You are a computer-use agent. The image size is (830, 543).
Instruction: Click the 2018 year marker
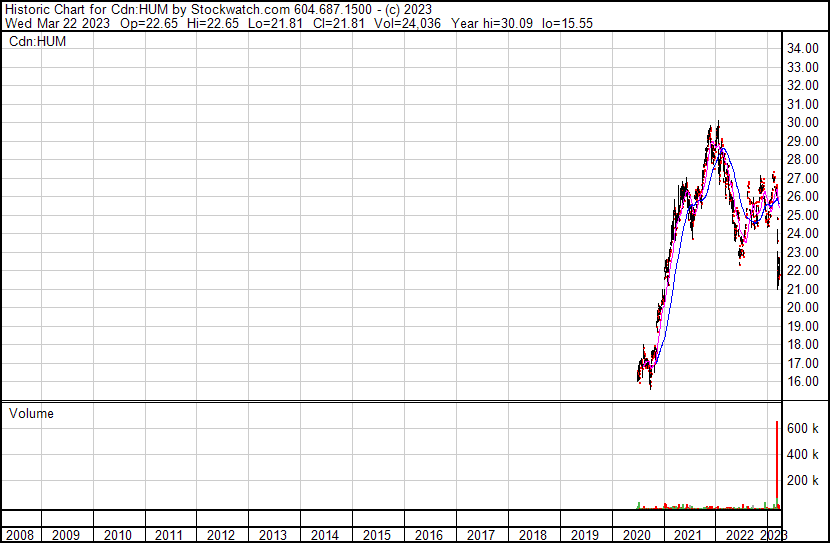532,535
